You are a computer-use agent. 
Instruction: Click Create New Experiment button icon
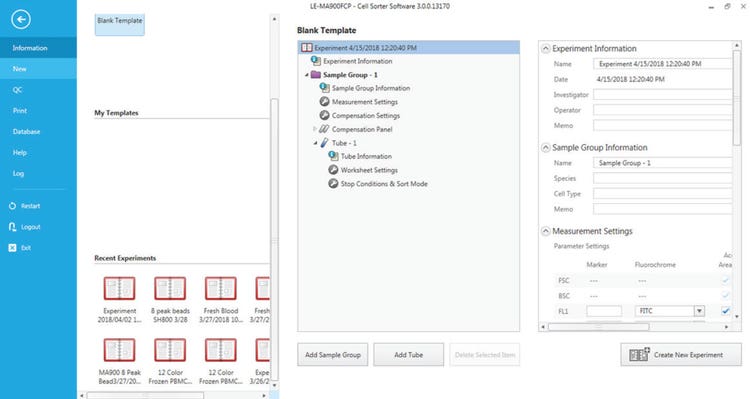click(x=640, y=355)
